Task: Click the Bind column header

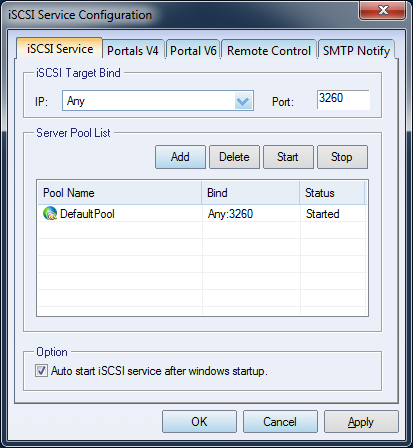Action: 251,193
